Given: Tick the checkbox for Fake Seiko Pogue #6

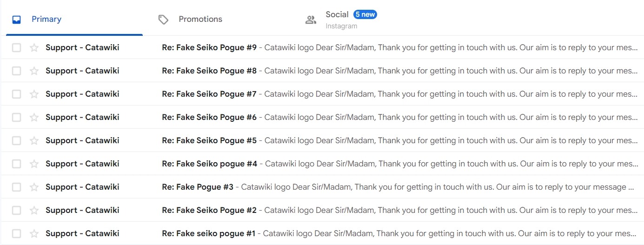Looking at the screenshot, I should click(x=17, y=117).
